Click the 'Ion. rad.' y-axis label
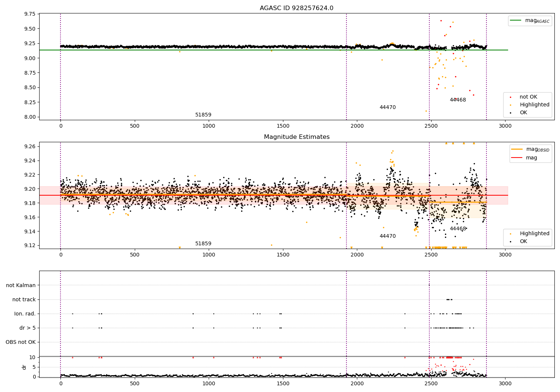 (x=25, y=314)
